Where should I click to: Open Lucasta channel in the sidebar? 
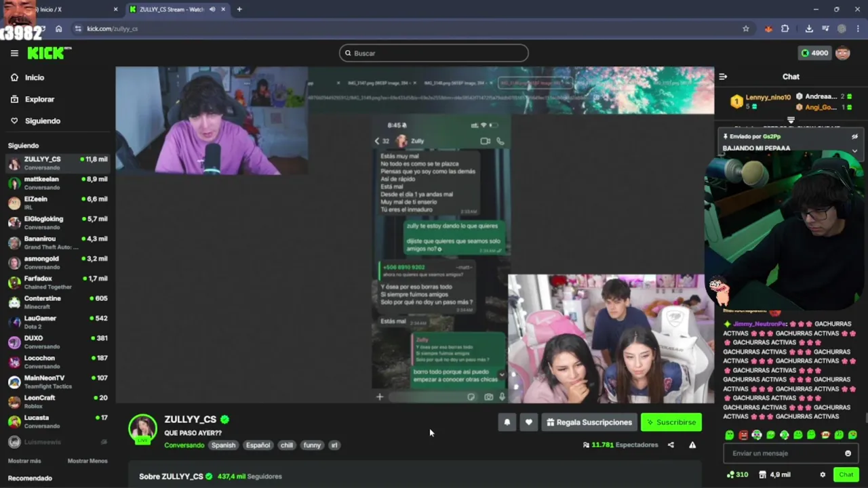(x=58, y=422)
